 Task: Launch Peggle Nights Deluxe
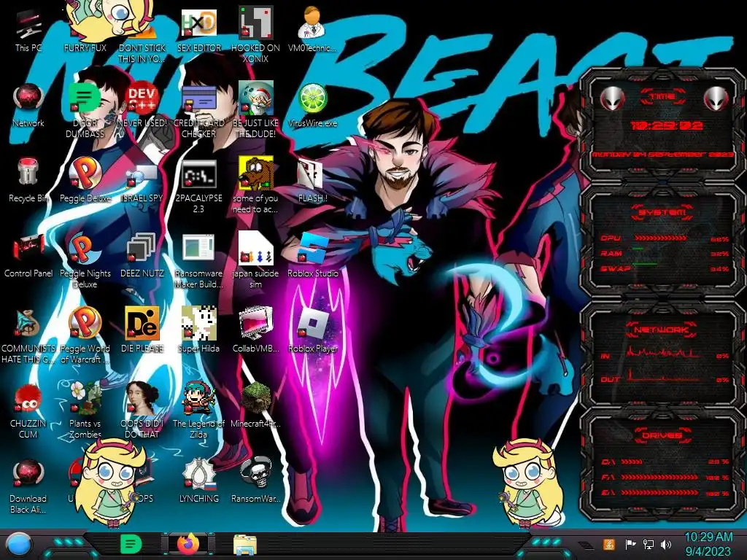click(85, 261)
